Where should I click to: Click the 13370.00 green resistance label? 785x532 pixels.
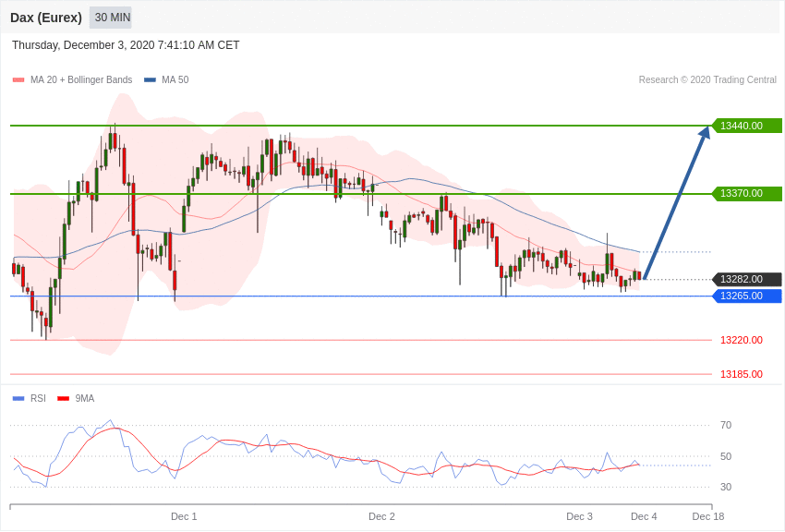[x=747, y=193]
